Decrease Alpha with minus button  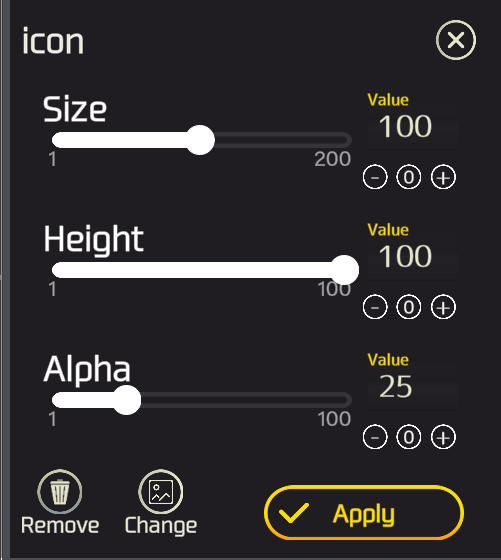375,437
